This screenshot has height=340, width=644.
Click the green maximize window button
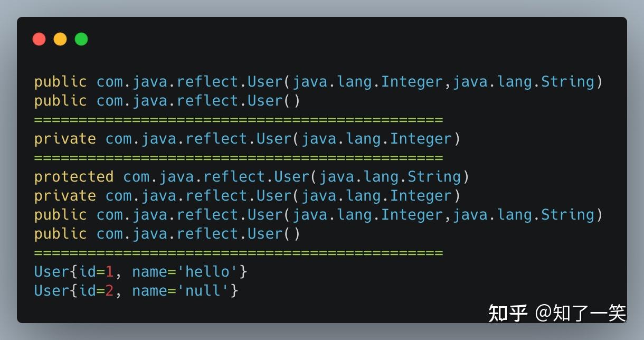pos(81,39)
